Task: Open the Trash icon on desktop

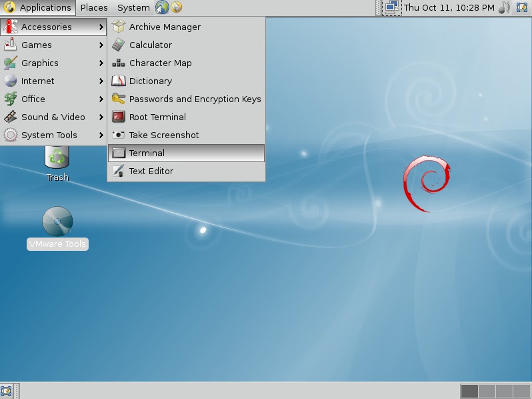Action: point(57,159)
